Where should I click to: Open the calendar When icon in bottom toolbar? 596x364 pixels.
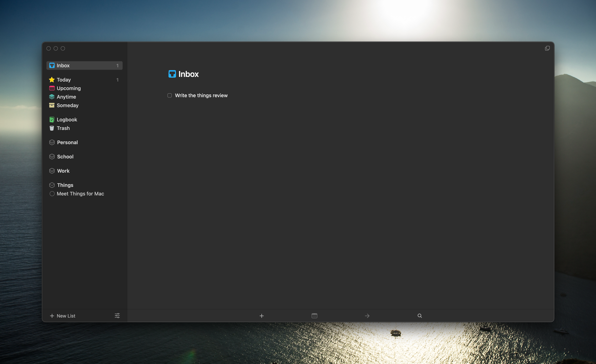(314, 316)
